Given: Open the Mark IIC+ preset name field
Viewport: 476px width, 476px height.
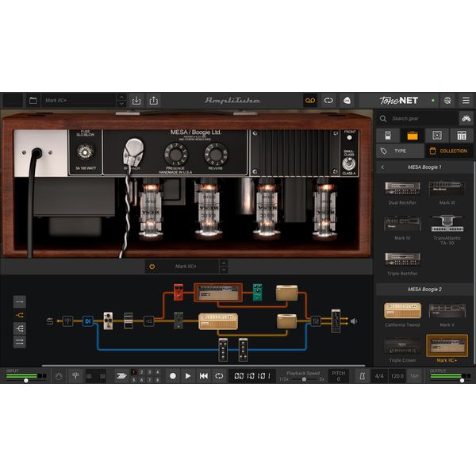Looking at the screenshot, I should pyautogui.click(x=79, y=101).
